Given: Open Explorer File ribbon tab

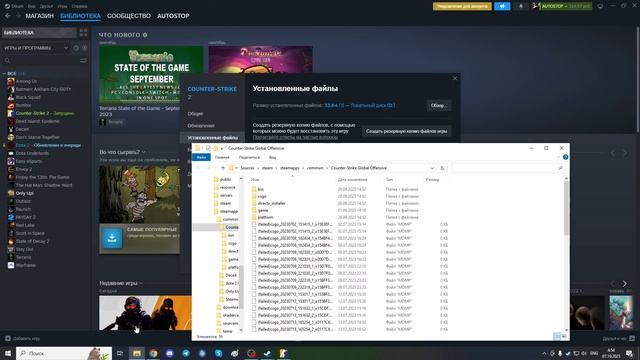Looking at the screenshot, I should [201, 157].
